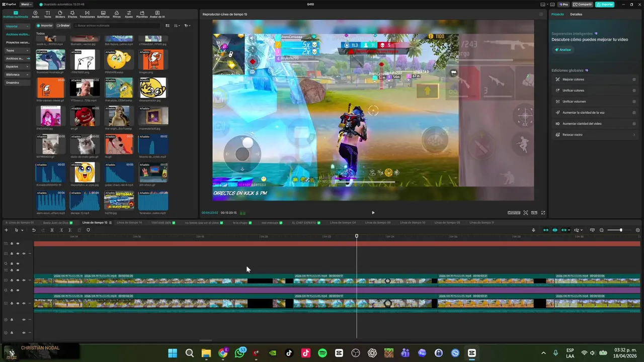
Task: Click the Pro button in title bar
Action: tap(563, 5)
